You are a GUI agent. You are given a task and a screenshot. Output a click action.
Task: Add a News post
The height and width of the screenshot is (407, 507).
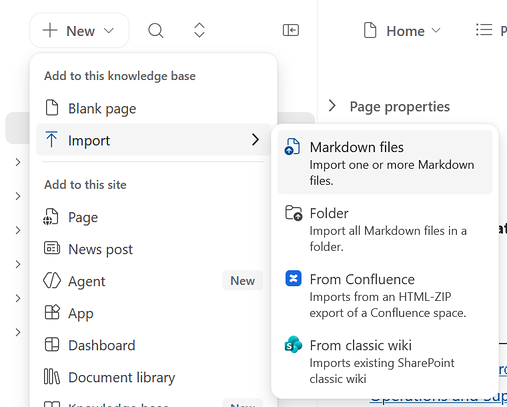pyautogui.click(x=154, y=249)
